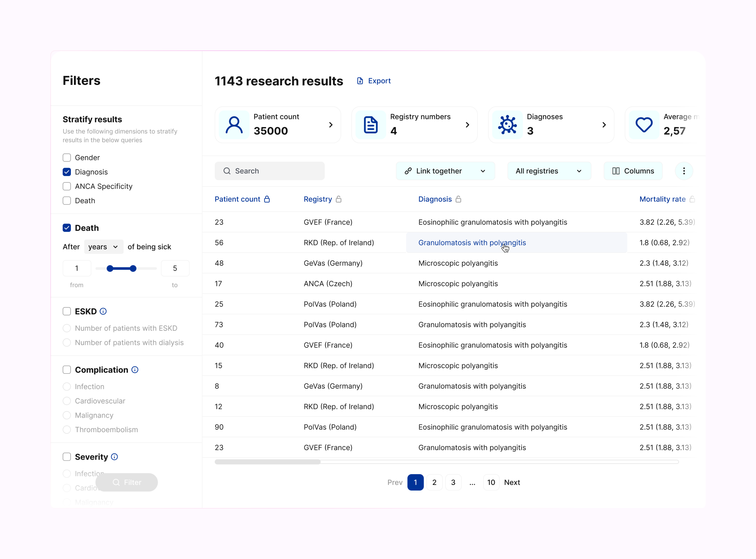Enable the ESKD filter checkbox
Image resolution: width=756 pixels, height=559 pixels.
point(67,311)
